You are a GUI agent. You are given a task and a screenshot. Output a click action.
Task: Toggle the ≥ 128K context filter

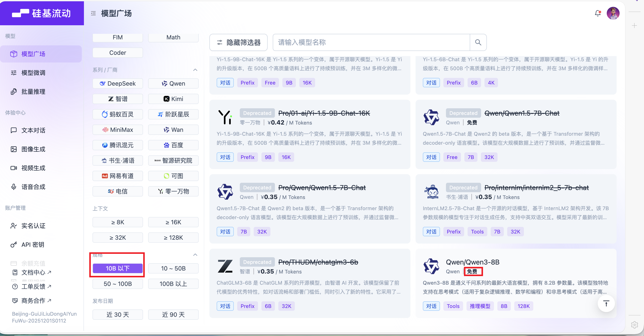[x=173, y=238]
